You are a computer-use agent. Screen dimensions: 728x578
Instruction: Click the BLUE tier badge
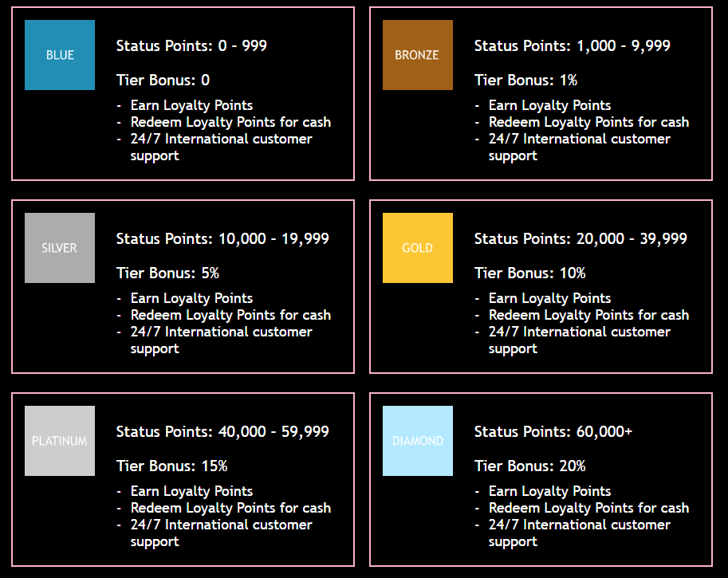click(60, 55)
